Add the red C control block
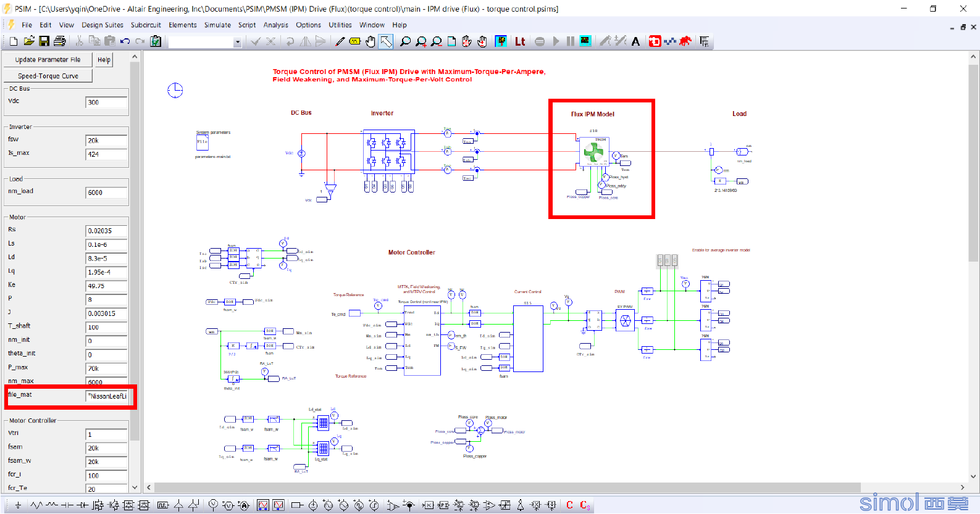The height and width of the screenshot is (514, 980). [569, 505]
